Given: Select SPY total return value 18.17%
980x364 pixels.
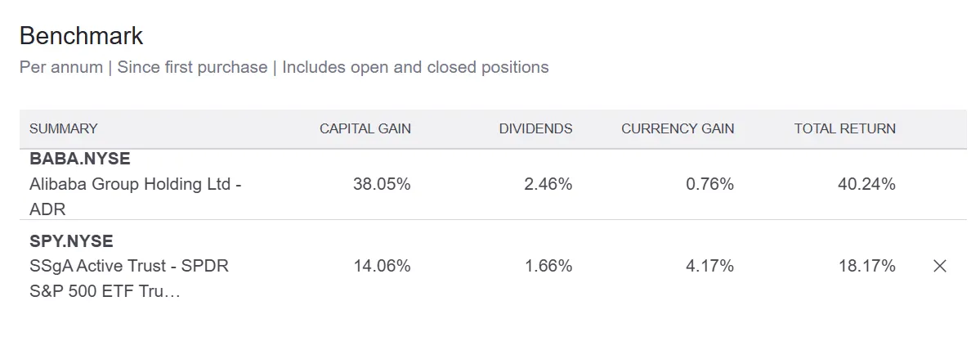Looking at the screenshot, I should [x=866, y=266].
